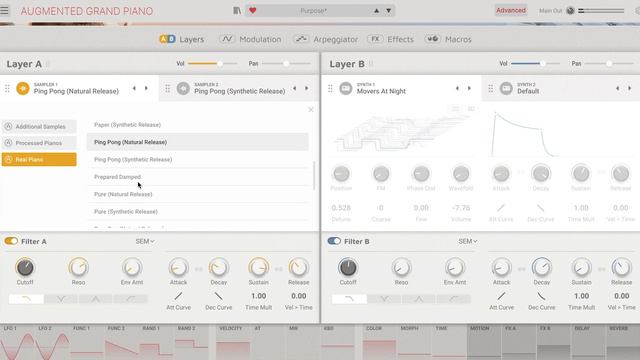
Task: Select Processed Pianos category
Action: click(x=39, y=143)
